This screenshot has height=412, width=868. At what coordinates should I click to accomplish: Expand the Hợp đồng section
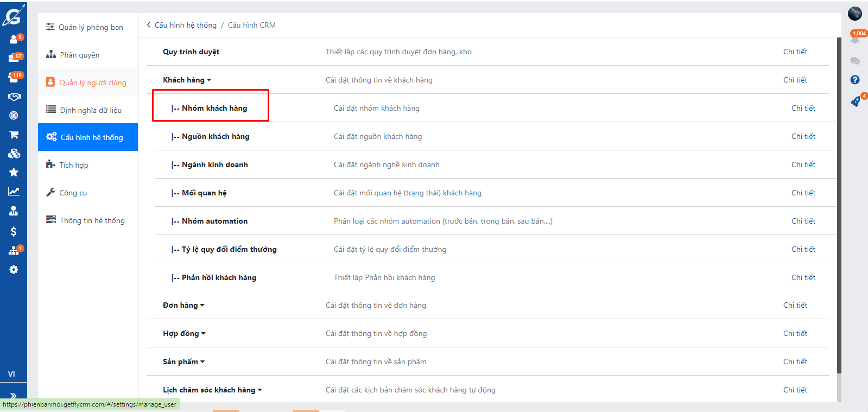[184, 333]
